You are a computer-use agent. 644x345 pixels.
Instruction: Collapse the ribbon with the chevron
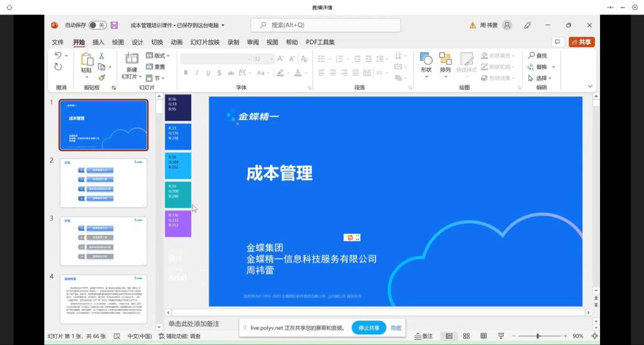(x=590, y=87)
